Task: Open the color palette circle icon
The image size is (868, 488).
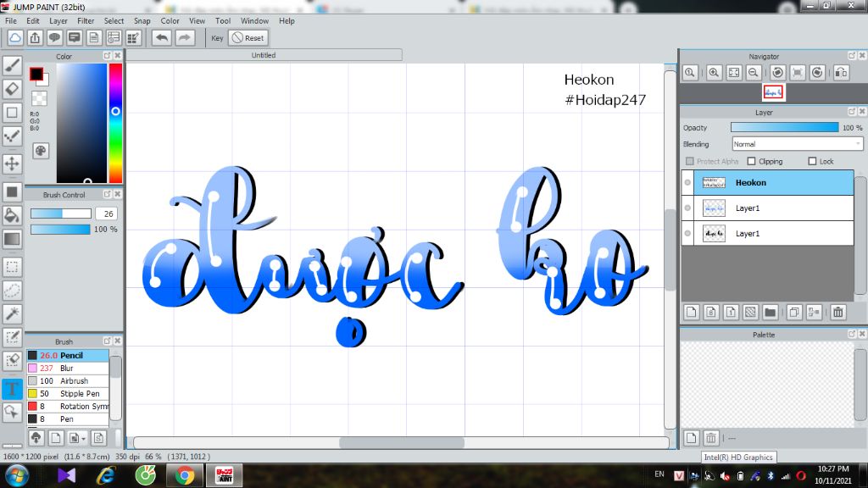Action: click(41, 151)
